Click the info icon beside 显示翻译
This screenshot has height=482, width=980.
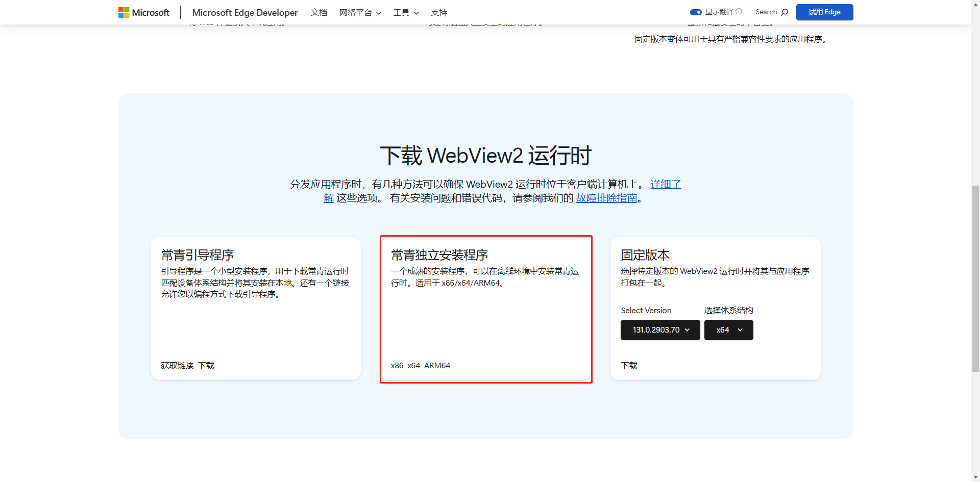pos(739,12)
